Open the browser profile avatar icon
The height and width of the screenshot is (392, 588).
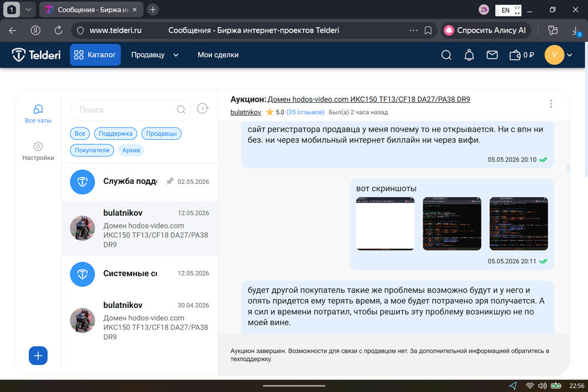coord(484,10)
